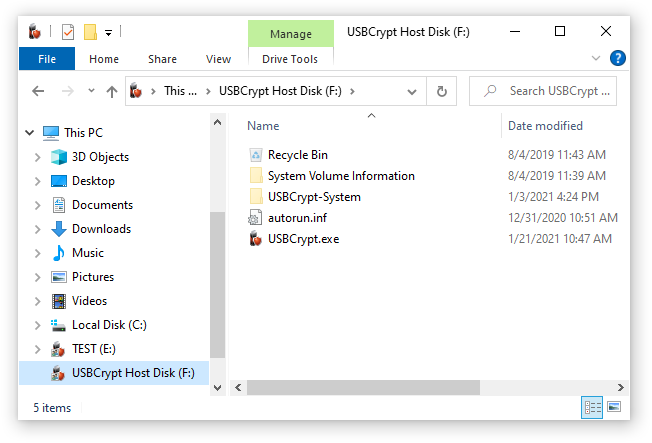Image resolution: width=652 pixels, height=443 pixels.
Task: Refresh the current folder view
Action: [x=442, y=91]
